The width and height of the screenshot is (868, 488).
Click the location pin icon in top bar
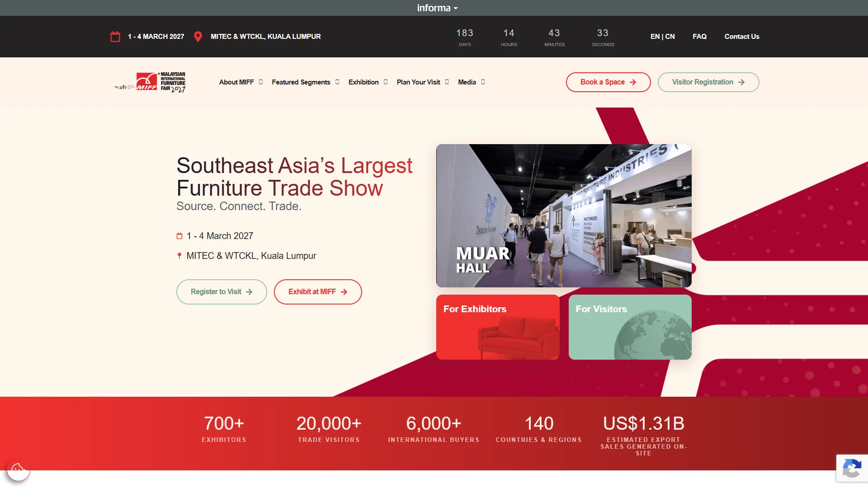tap(198, 37)
